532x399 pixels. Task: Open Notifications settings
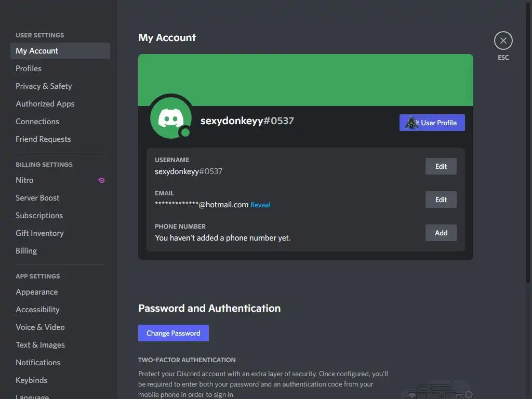pos(60,362)
